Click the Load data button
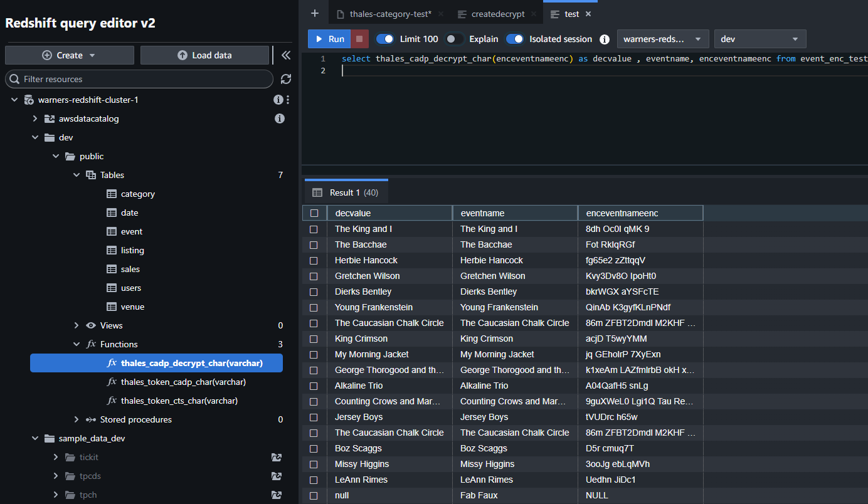 click(204, 55)
